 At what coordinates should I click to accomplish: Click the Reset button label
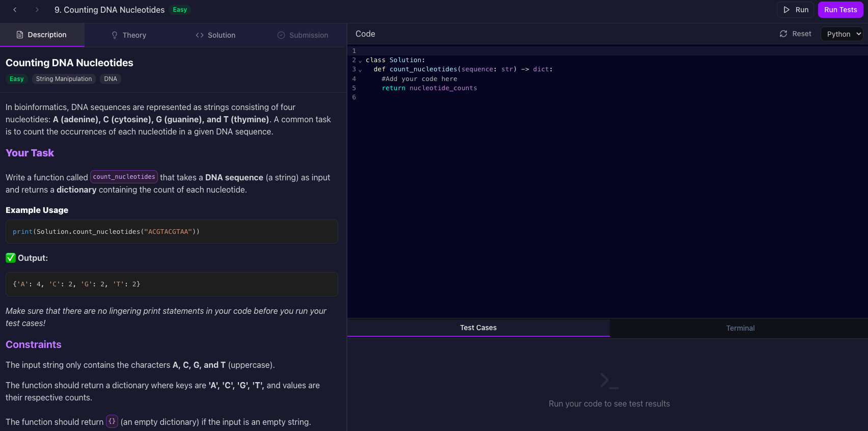[802, 34]
